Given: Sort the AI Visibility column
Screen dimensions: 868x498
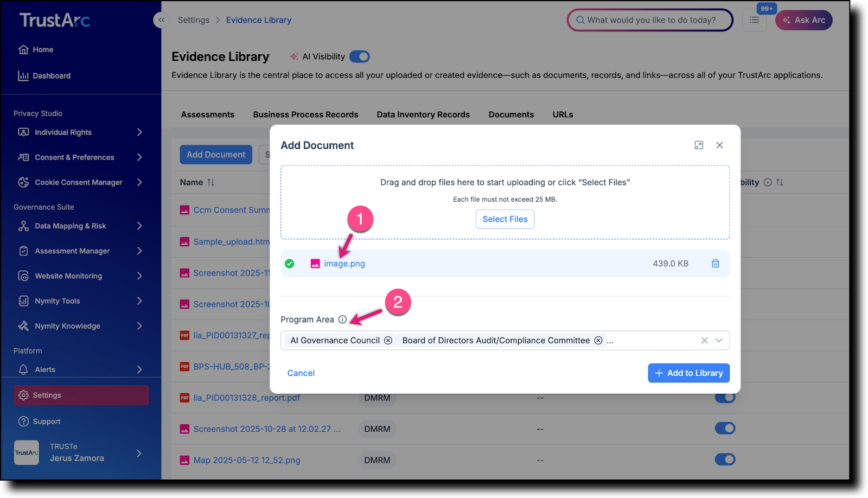Looking at the screenshot, I should 780,183.
